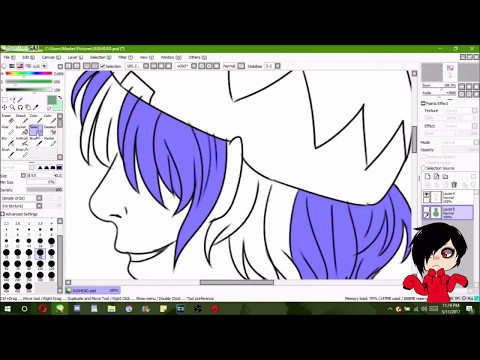Click the undo arrow in toolbar
The image size is (480, 360).
[x=69, y=66]
